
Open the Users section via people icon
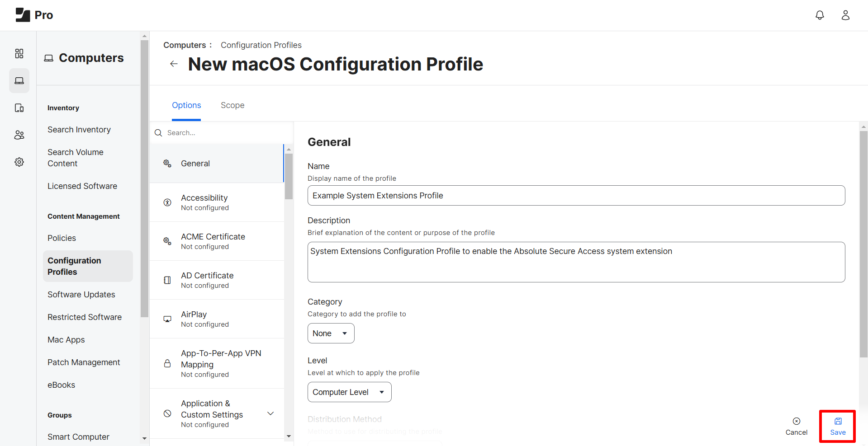pos(19,135)
